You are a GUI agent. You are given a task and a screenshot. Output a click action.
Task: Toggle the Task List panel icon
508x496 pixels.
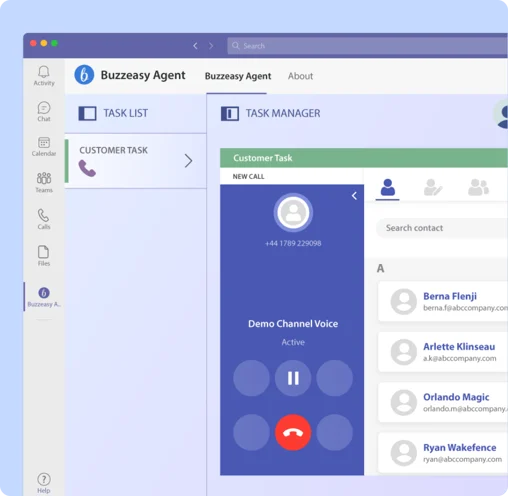[87, 113]
